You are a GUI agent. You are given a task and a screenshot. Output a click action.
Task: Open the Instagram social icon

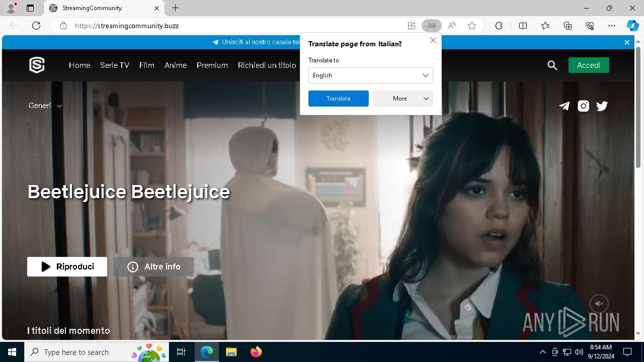pos(584,106)
